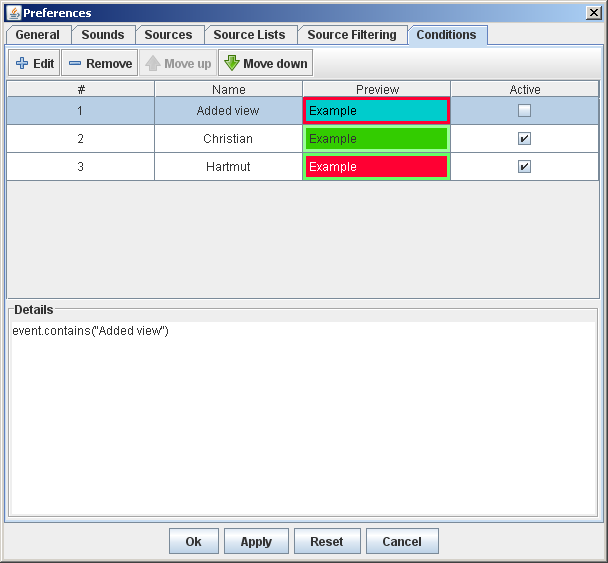This screenshot has height=563, width=608.
Task: Click the cyan Example preview swatch
Action: 376,111
